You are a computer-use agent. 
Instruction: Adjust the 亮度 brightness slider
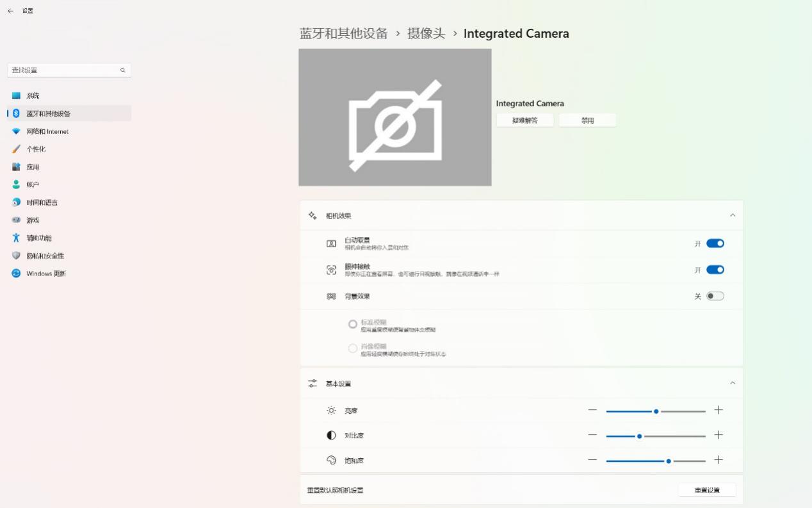656,411
